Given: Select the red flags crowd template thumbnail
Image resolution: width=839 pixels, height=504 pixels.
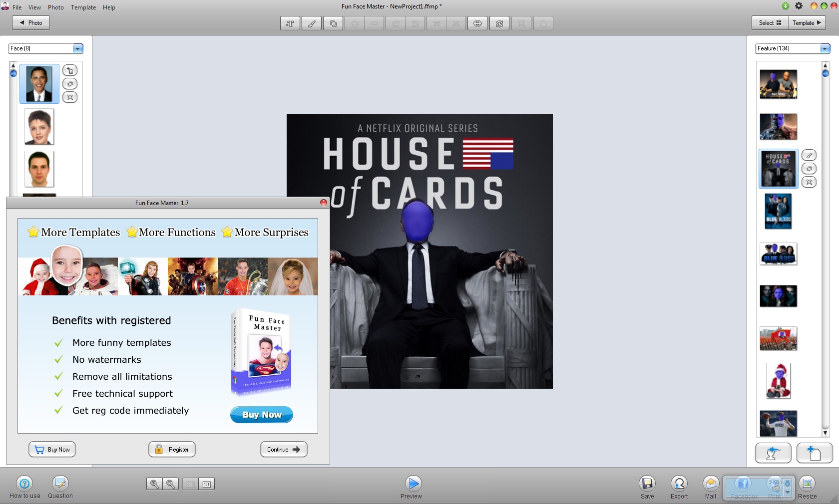Looking at the screenshot, I should 778,339.
